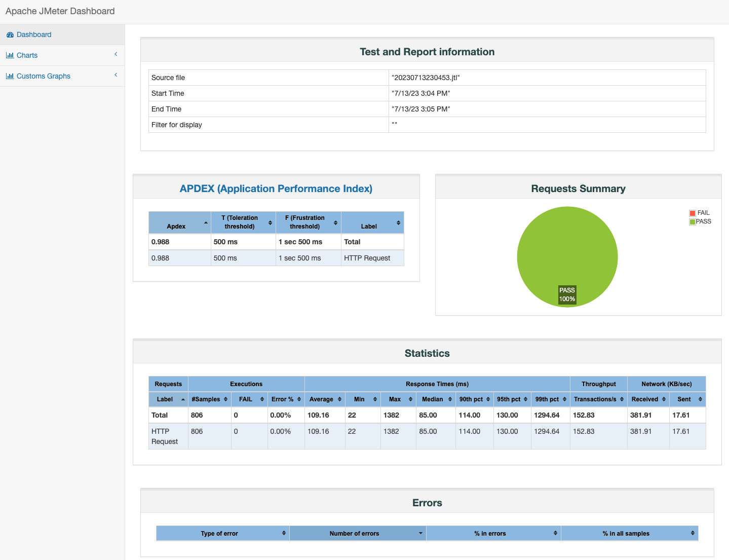Select the Start Time value 7/13/23 3:04 PM

421,93
